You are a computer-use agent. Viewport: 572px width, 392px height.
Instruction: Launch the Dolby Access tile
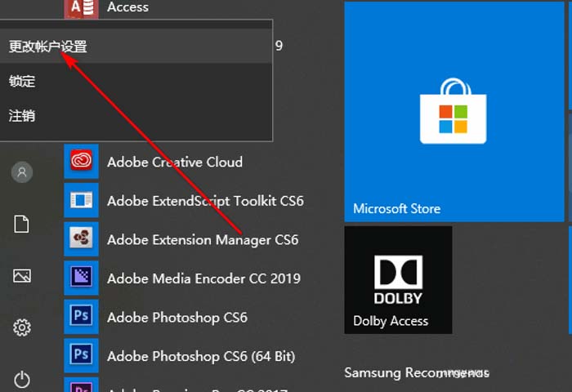[x=398, y=280]
